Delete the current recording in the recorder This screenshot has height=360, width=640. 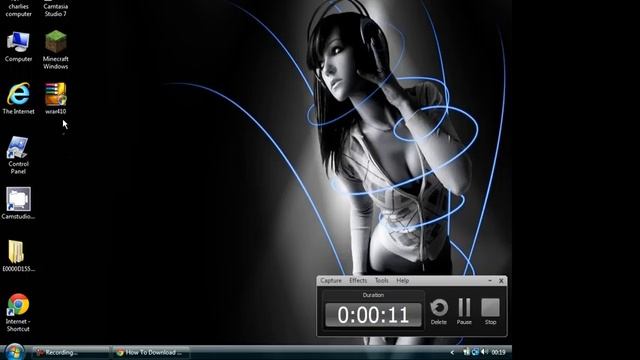point(439,312)
